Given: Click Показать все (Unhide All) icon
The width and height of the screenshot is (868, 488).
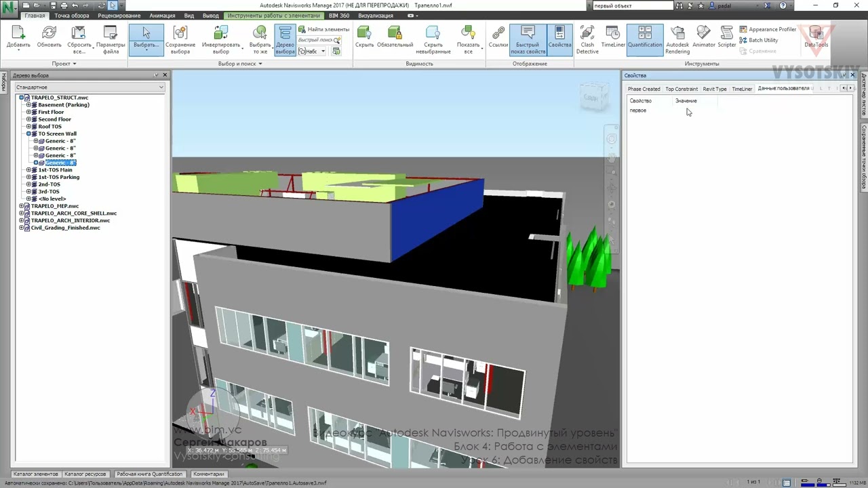Looking at the screenshot, I should pyautogui.click(x=468, y=33).
